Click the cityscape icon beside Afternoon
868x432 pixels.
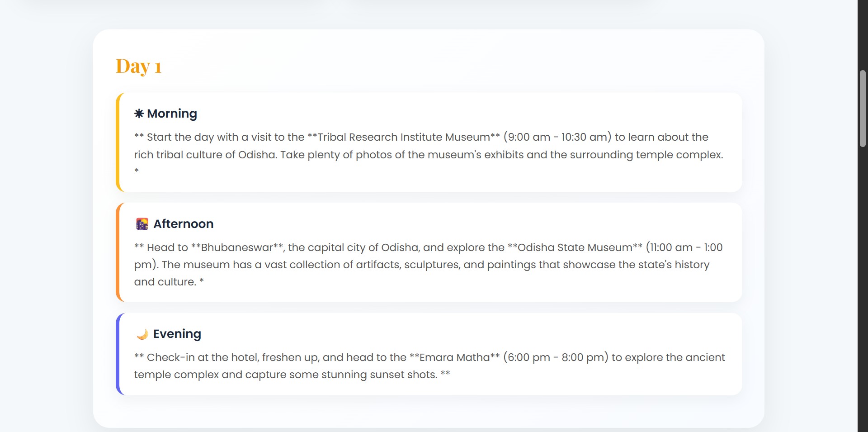(x=142, y=224)
